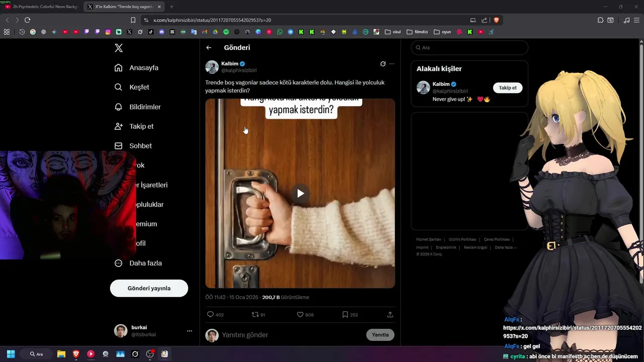The image size is (644, 362).
Task: Open the filmdizi bookmarks folder
Action: [x=417, y=32]
